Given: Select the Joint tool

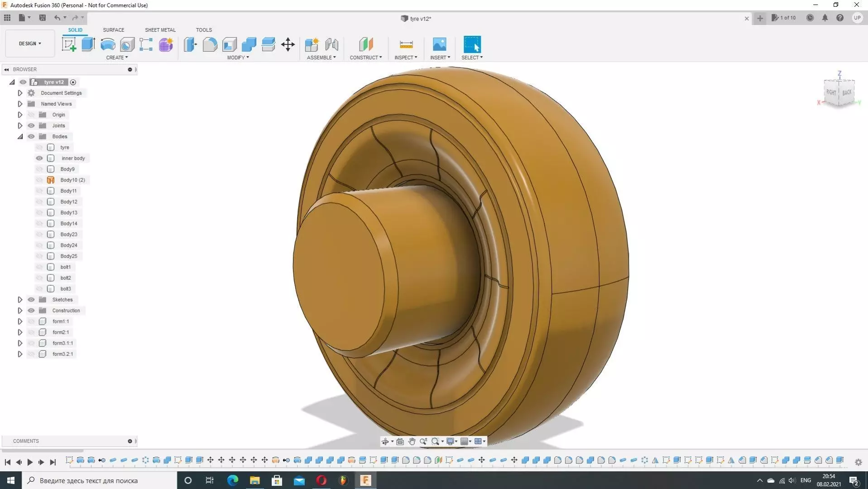Looking at the screenshot, I should coord(331,44).
